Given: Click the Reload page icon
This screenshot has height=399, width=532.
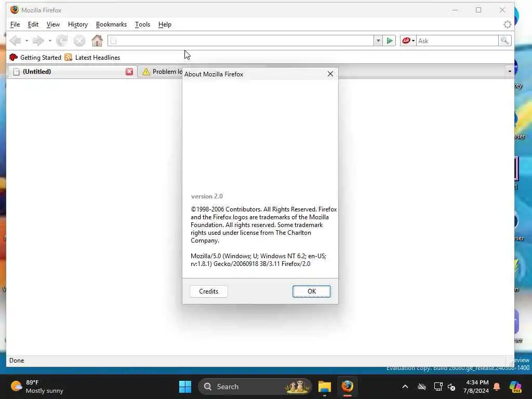Looking at the screenshot, I should click(62, 41).
